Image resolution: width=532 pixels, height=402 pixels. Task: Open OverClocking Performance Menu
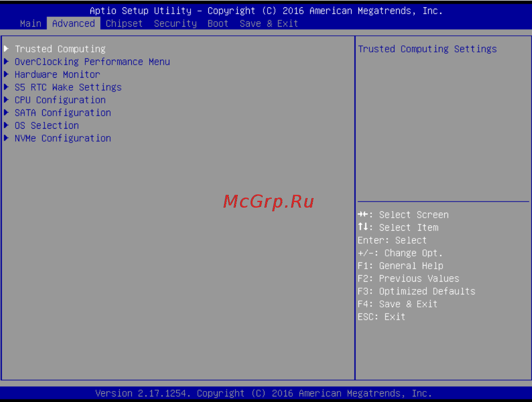pos(92,62)
